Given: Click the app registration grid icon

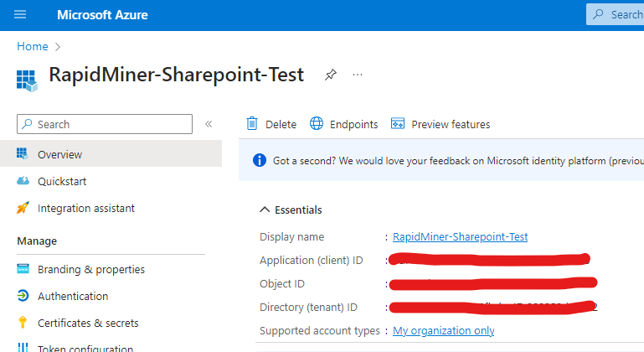Looking at the screenshot, I should coord(28,80).
